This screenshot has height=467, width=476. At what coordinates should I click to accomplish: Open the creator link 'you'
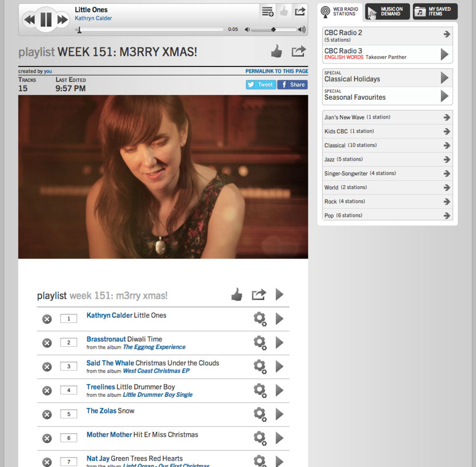click(x=48, y=71)
